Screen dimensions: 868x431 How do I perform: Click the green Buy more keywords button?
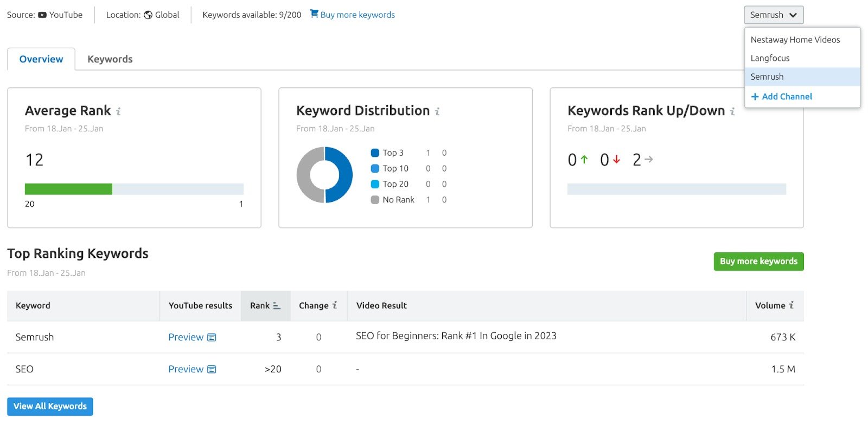(x=758, y=261)
